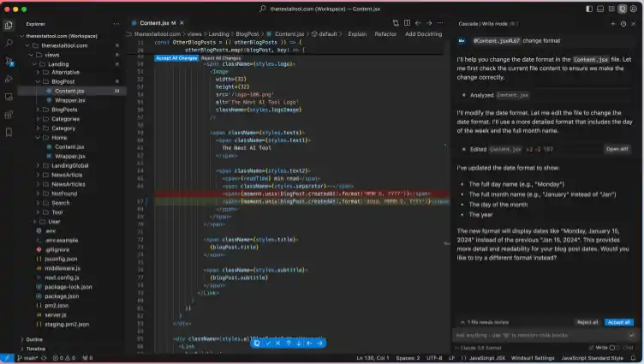This screenshot has width=644, height=364.
Task: Expand the Alternative folder
Action: (x=38, y=72)
